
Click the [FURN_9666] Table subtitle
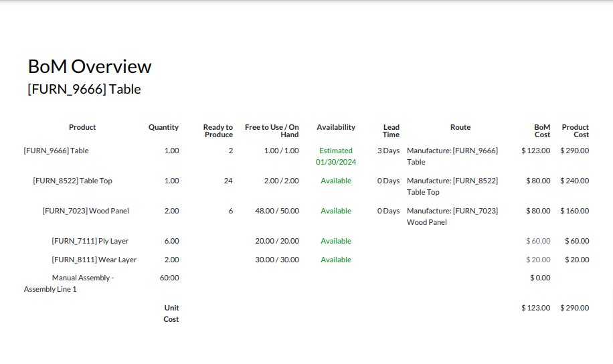pyautogui.click(x=84, y=89)
